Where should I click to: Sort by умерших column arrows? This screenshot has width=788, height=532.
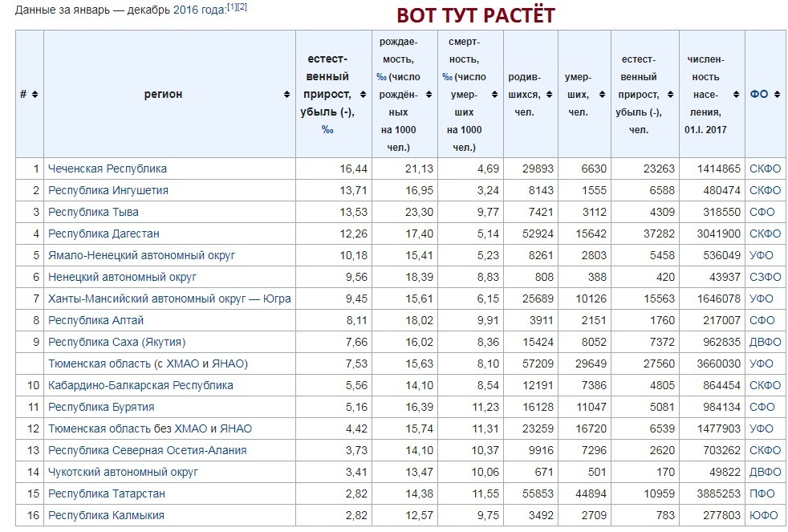point(602,95)
